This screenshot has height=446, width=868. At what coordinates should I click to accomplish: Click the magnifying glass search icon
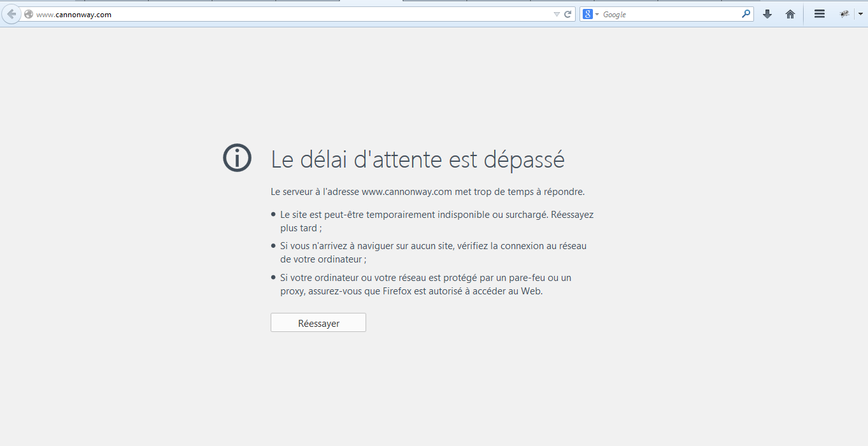pyautogui.click(x=746, y=14)
